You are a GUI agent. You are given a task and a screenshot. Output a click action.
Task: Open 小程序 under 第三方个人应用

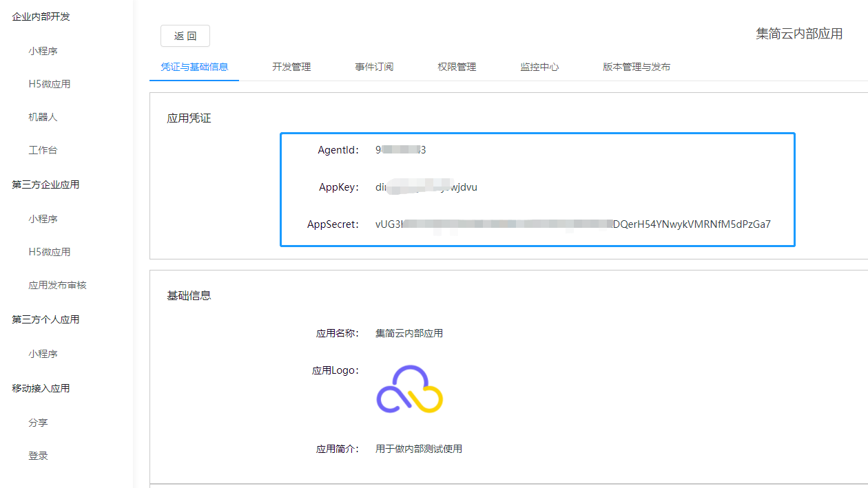pos(43,354)
